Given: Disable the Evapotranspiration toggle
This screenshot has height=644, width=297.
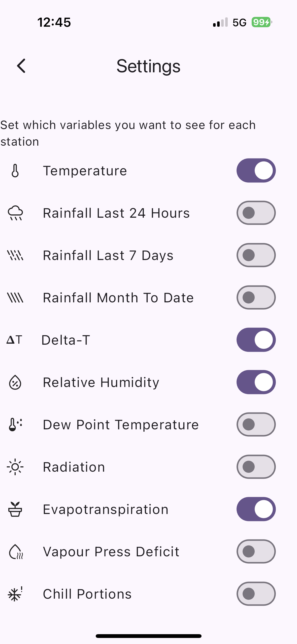Looking at the screenshot, I should click(256, 509).
